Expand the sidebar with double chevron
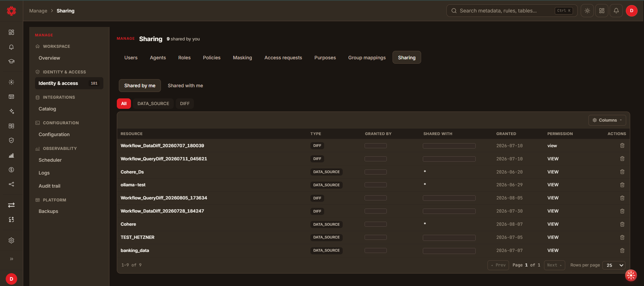The height and width of the screenshot is (286, 644). coord(11,259)
